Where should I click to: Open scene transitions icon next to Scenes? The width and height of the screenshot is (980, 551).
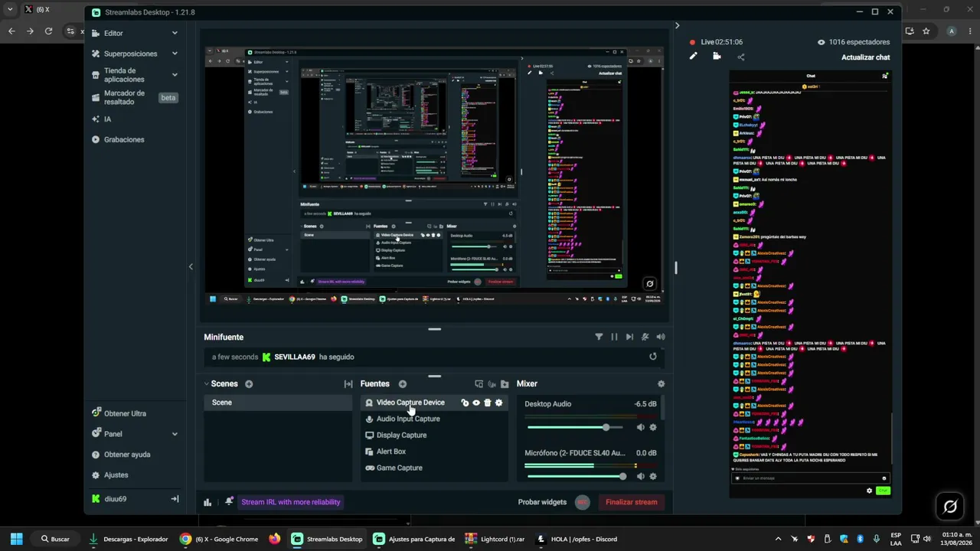point(348,384)
